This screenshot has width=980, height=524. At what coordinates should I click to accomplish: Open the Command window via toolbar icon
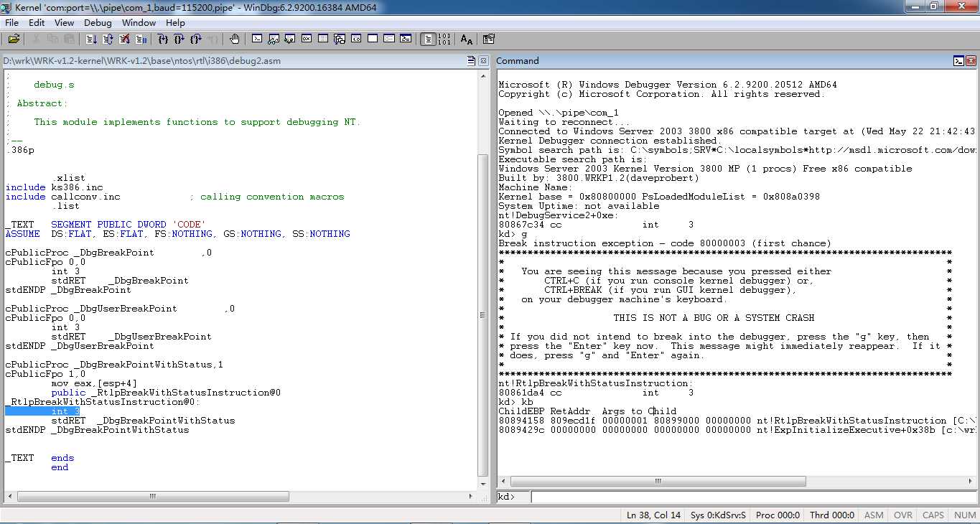[x=256, y=39]
